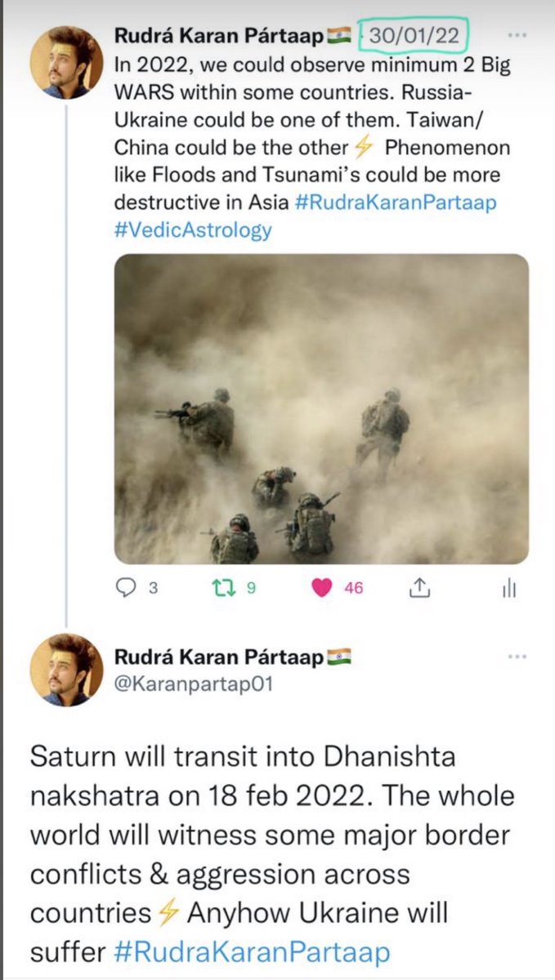View tweet analytics bar chart icon

coord(509,588)
